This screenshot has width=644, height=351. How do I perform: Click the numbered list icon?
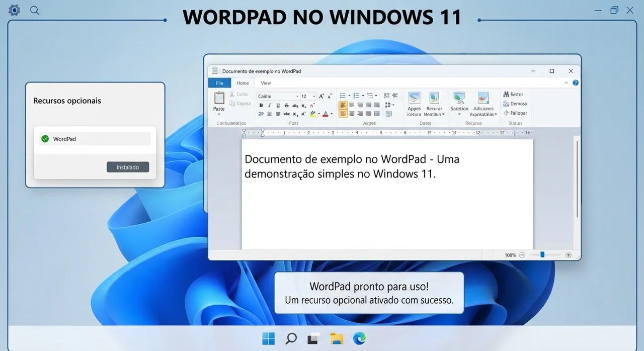click(356, 96)
